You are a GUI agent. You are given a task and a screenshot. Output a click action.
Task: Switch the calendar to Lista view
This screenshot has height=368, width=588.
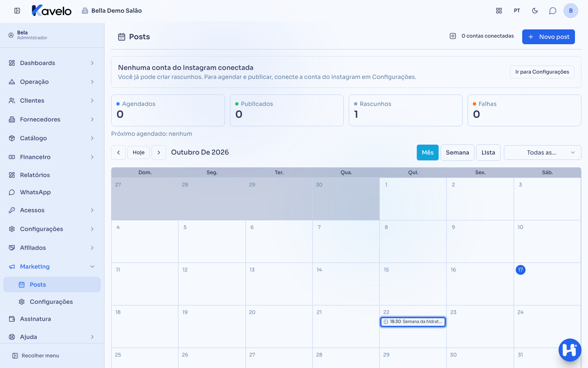(488, 153)
